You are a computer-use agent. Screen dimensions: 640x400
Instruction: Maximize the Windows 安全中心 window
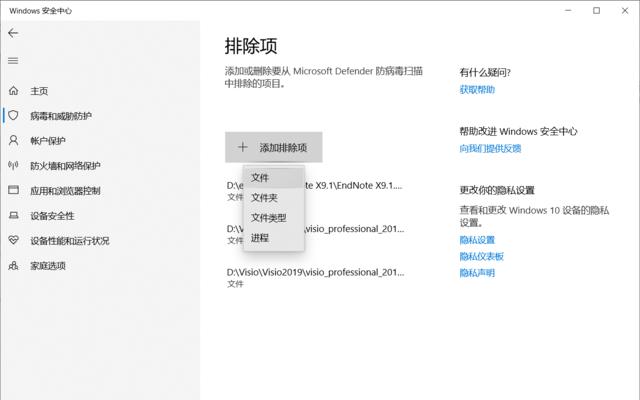pos(596,11)
